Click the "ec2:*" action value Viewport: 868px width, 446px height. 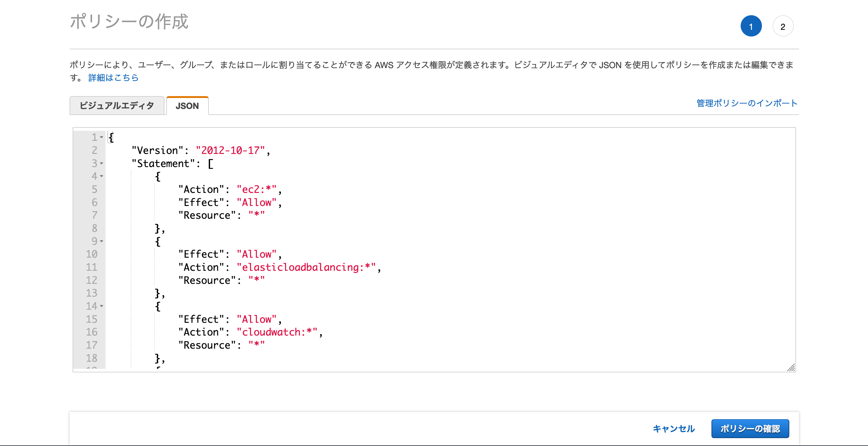(x=257, y=189)
